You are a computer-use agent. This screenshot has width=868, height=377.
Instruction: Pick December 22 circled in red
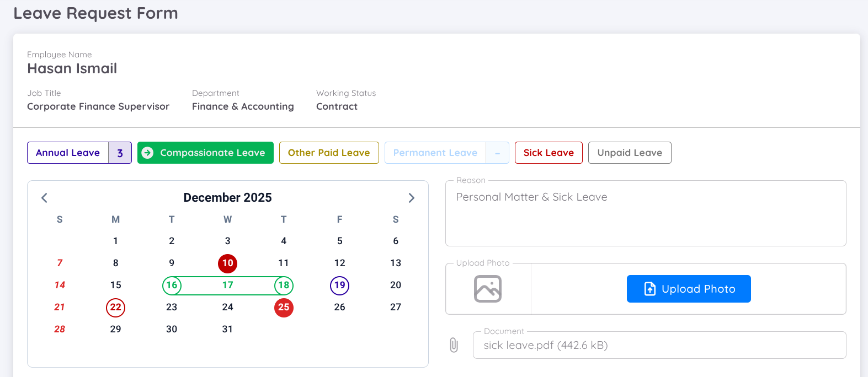[x=115, y=308]
